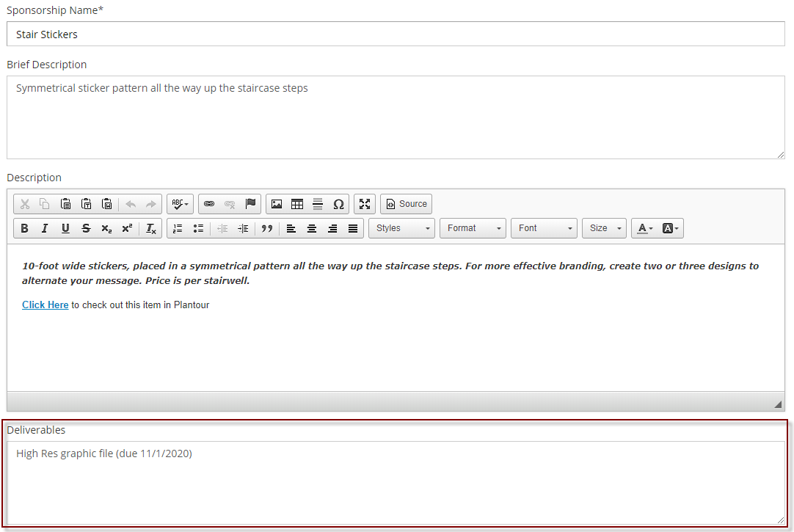794x532 pixels.
Task: Open the Styles dropdown
Action: pyautogui.click(x=401, y=228)
